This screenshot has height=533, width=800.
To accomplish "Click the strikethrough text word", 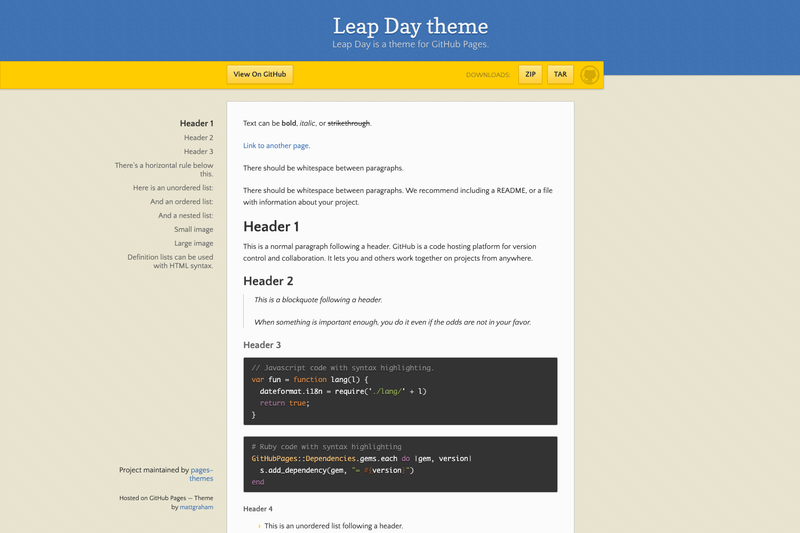I will pyautogui.click(x=348, y=123).
